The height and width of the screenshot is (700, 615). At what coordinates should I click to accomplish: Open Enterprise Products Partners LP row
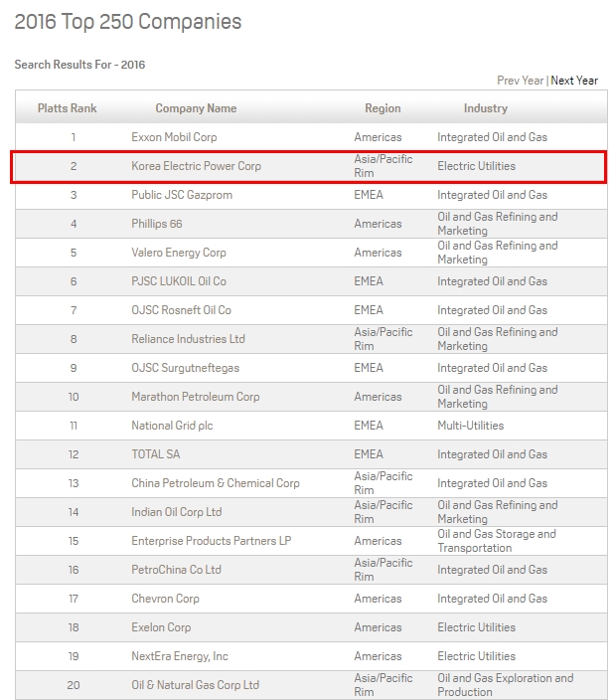pyautogui.click(x=212, y=541)
